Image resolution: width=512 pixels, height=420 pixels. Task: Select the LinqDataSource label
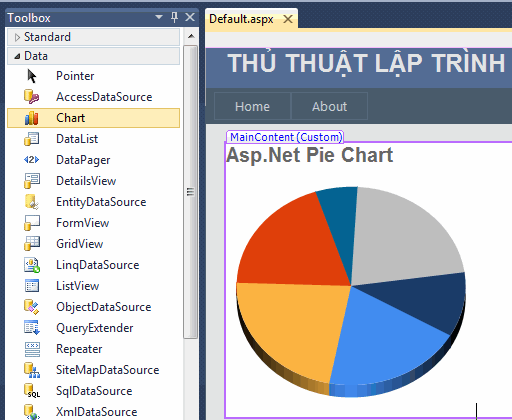click(x=97, y=265)
